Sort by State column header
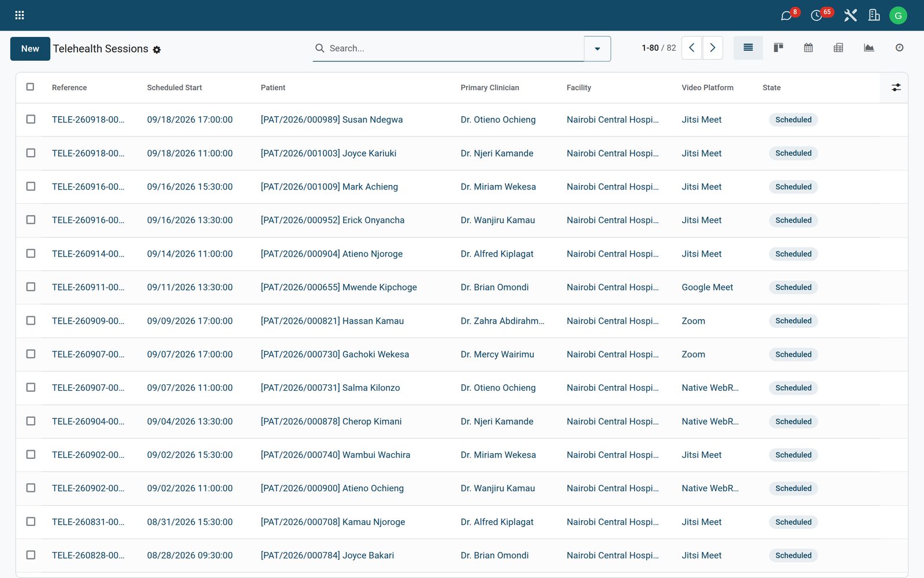Viewport: 924px width, 578px height. (x=772, y=88)
